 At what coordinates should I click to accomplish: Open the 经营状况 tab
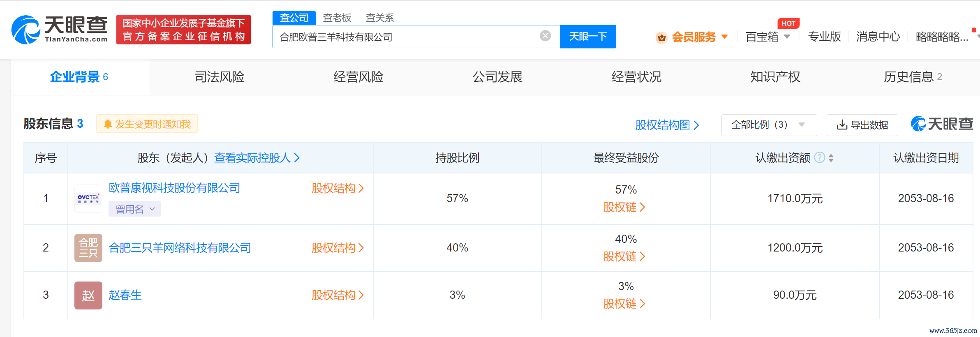point(636,77)
